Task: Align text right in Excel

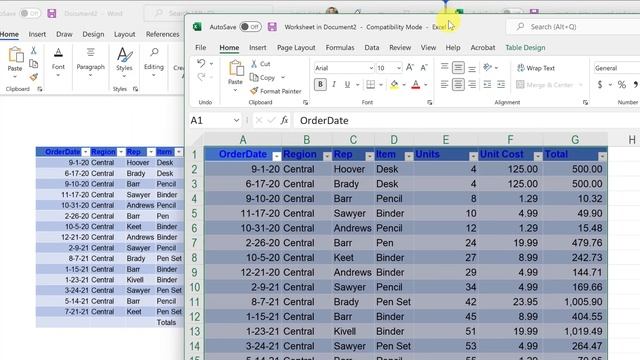Action: [x=472, y=84]
